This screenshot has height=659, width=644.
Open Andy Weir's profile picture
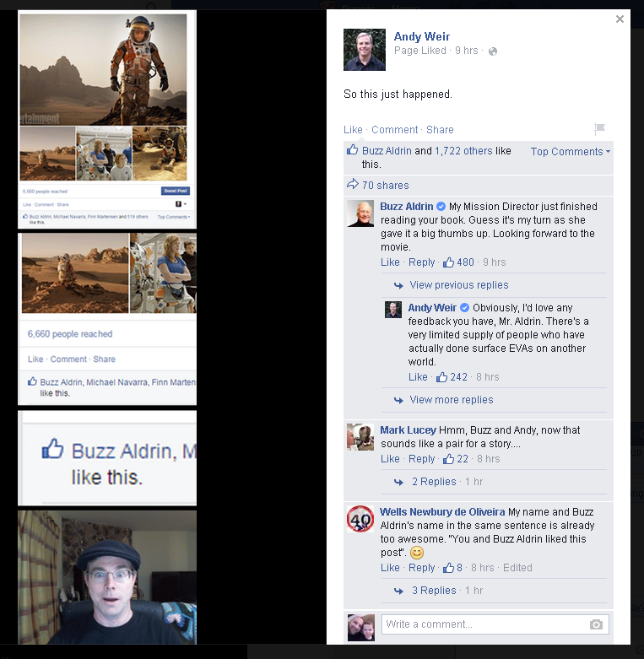[365, 50]
